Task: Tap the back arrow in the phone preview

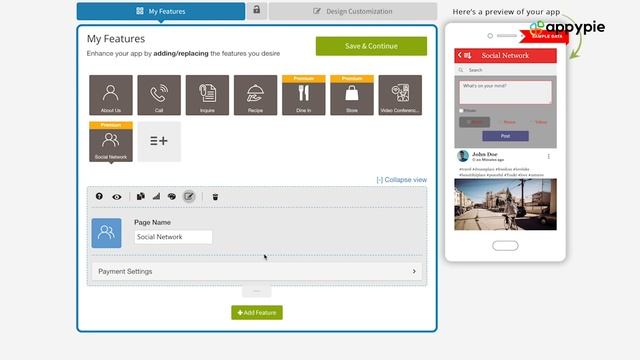Action: pyautogui.click(x=460, y=55)
